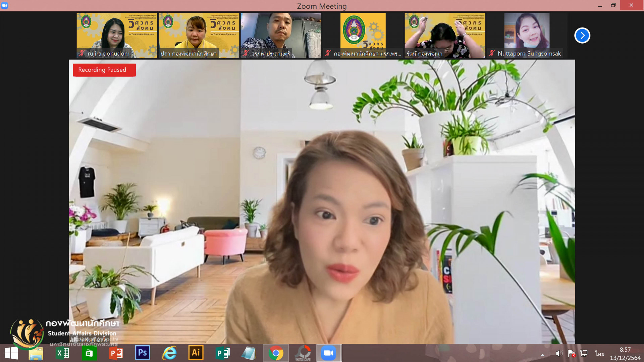Screen dimensions: 644x362
Task: Select rujira donudom's video thumbnail
Action: (117, 35)
